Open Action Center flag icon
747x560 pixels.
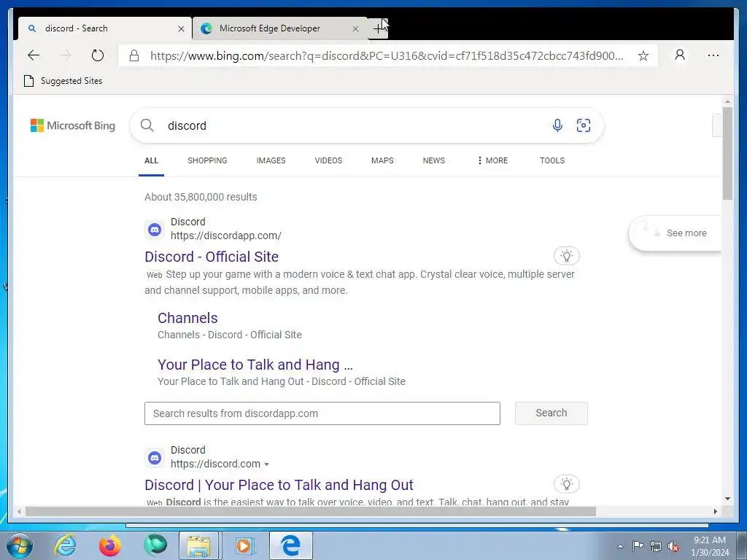point(638,546)
